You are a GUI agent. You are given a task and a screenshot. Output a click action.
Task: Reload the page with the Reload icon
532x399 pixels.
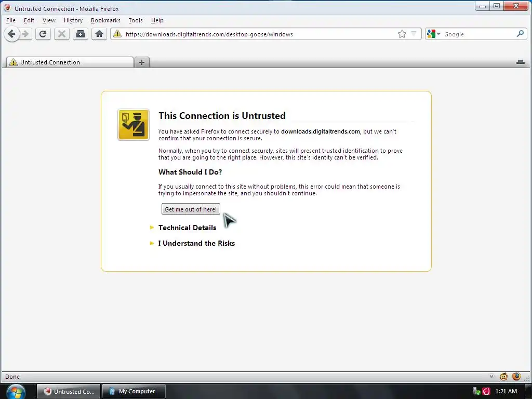pos(43,34)
